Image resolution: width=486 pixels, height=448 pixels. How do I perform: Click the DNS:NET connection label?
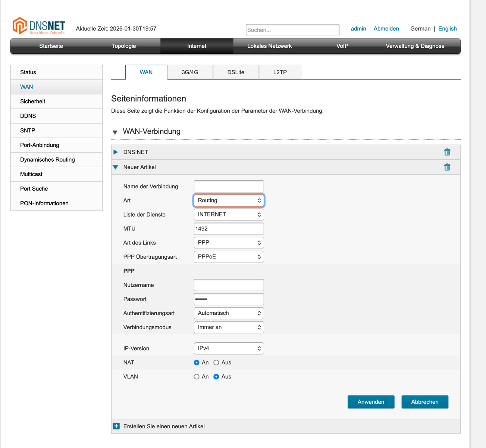tap(135, 152)
